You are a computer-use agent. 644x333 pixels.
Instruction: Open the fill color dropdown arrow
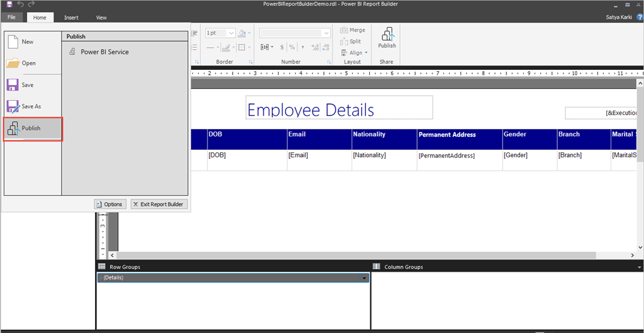[x=249, y=33]
